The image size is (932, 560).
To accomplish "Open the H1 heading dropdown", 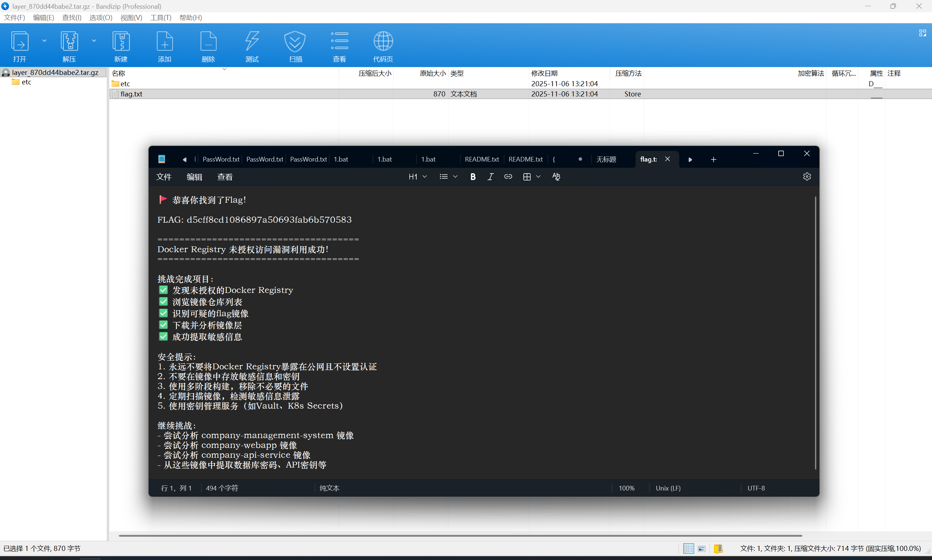I will 417,176.
